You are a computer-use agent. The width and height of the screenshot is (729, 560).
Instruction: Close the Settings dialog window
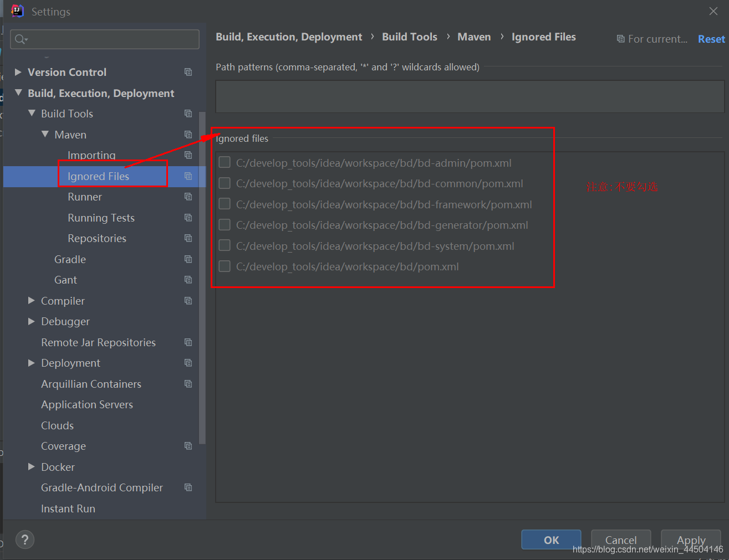point(713,11)
